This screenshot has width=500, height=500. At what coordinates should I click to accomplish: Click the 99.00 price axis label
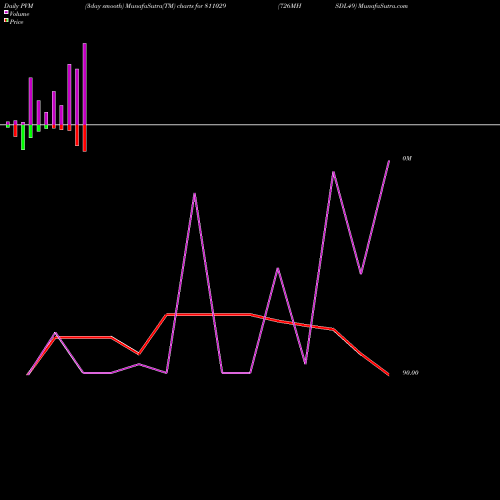[x=410, y=373]
